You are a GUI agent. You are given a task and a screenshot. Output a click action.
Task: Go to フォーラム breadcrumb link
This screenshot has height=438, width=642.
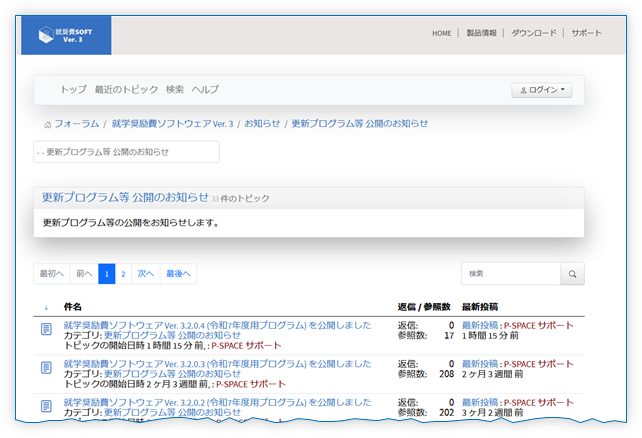point(77,124)
